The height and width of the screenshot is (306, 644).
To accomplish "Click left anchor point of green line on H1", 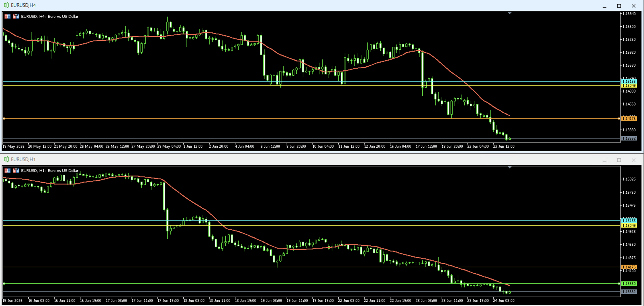I will pos(4,284).
